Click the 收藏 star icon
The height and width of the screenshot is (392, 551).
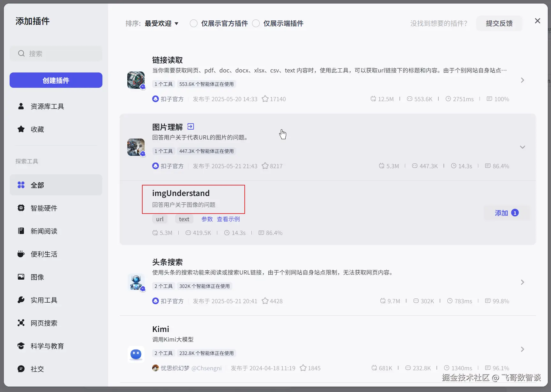[21, 129]
